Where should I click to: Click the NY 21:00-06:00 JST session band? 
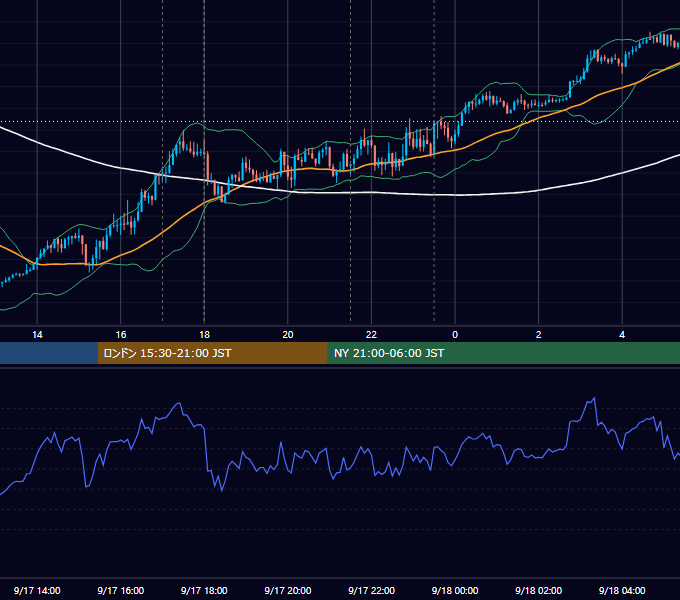click(503, 353)
